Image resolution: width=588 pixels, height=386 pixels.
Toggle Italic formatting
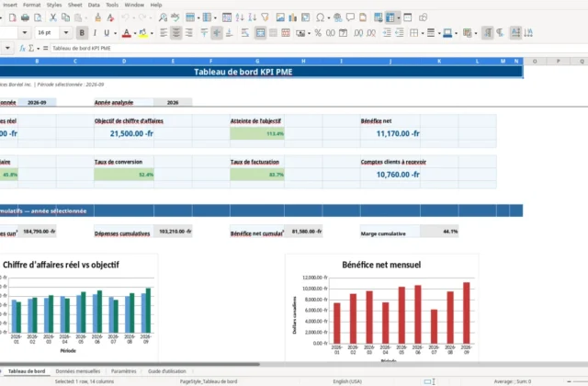(95, 33)
